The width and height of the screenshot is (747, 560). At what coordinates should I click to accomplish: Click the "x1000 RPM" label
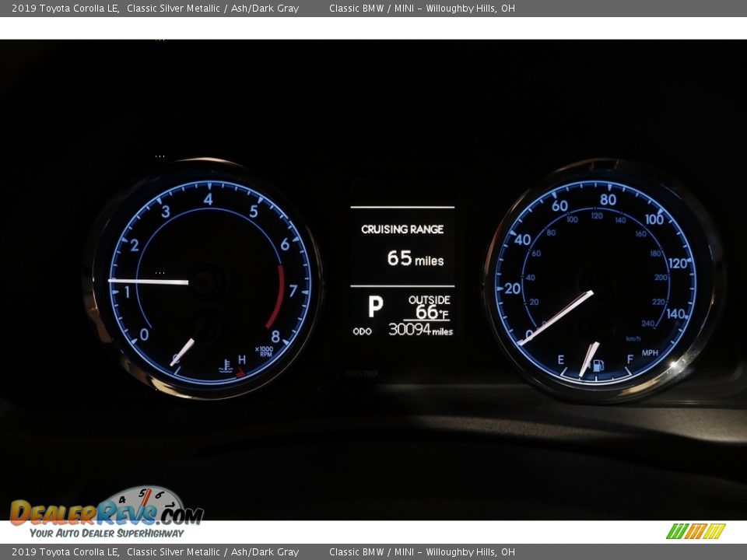[x=264, y=352]
